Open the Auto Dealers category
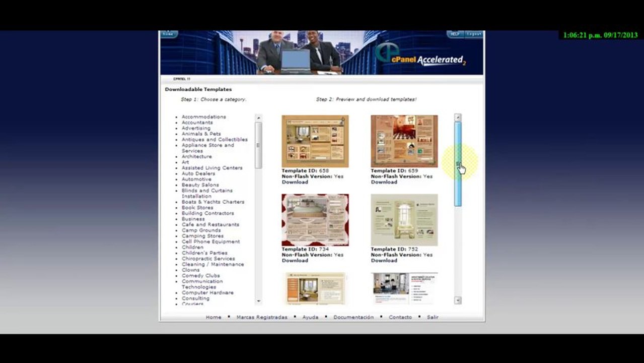 pos(198,173)
